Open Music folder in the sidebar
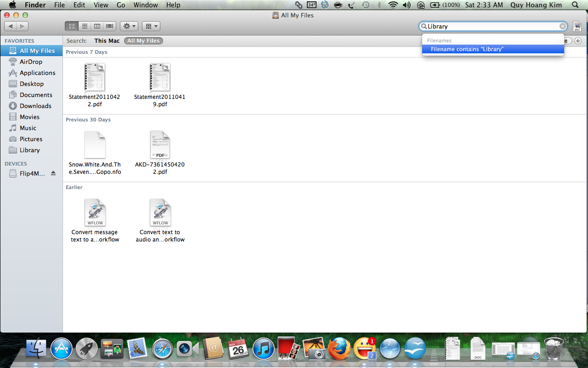The height and width of the screenshot is (368, 588). click(31, 128)
